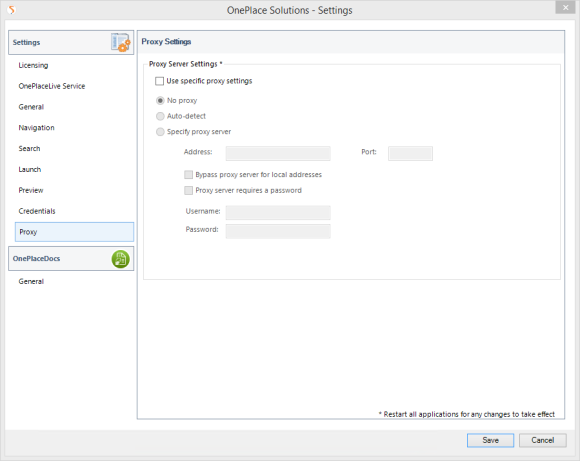Cancel the settings dialog
The image size is (580, 461).
[543, 440]
